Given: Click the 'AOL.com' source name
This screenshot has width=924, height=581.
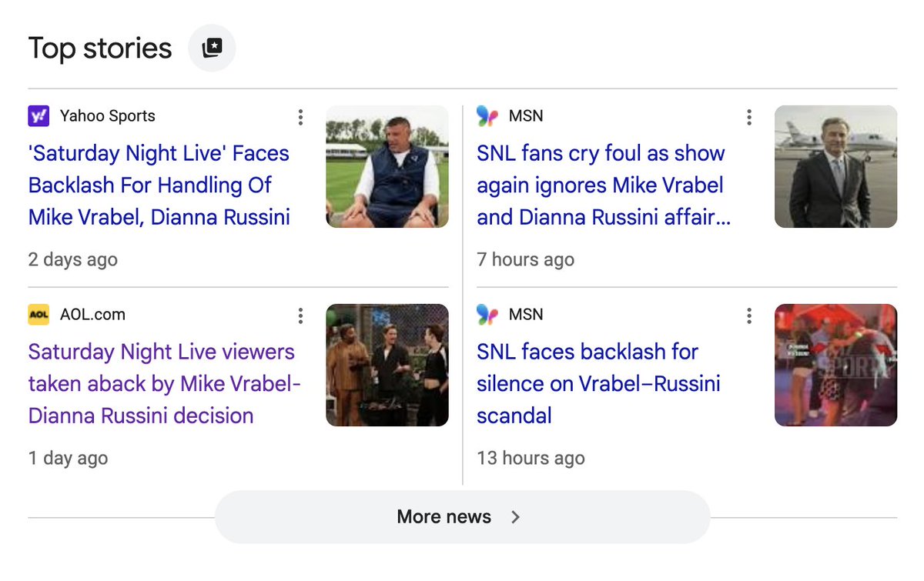Looking at the screenshot, I should point(92,315).
